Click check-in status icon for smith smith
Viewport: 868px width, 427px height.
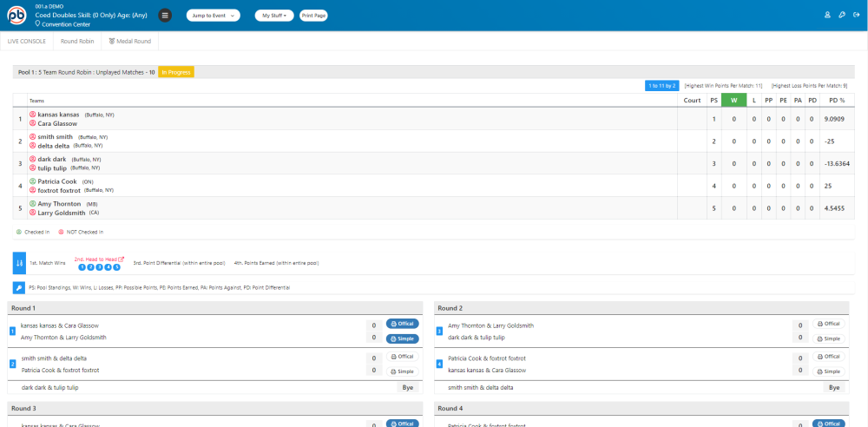click(33, 137)
